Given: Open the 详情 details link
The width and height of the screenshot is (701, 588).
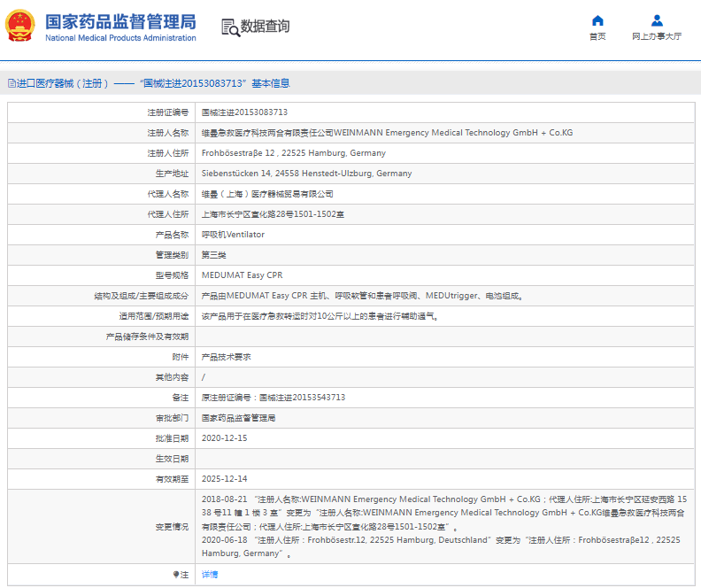Looking at the screenshot, I should click(210, 575).
